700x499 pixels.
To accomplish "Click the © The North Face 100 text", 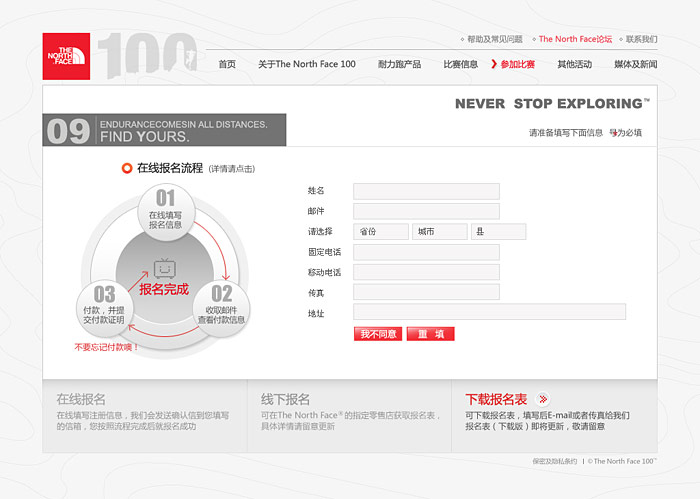I will (x=622, y=462).
